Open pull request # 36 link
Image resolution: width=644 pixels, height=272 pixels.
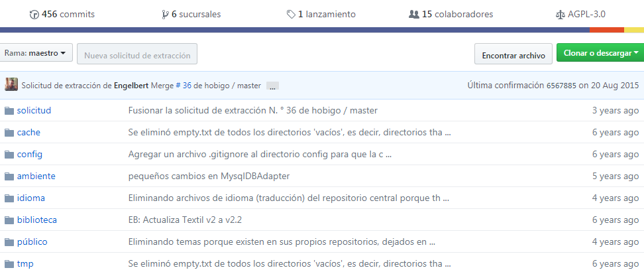click(x=184, y=86)
